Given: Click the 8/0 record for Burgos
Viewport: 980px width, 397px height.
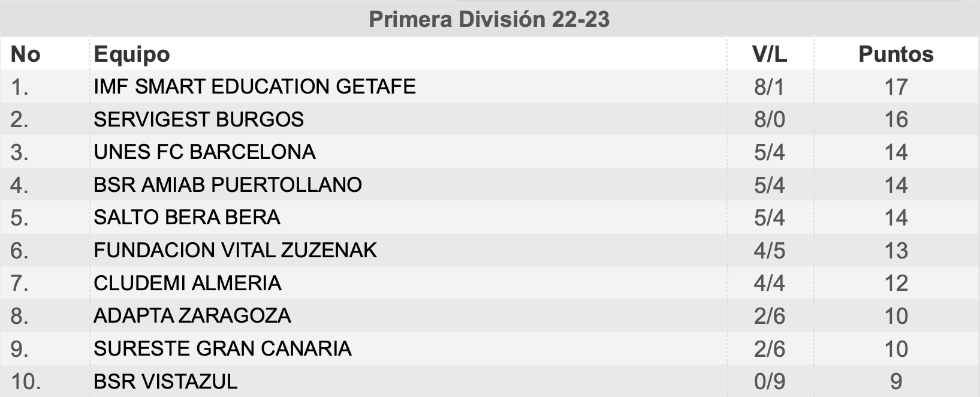Looking at the screenshot, I should tap(770, 119).
